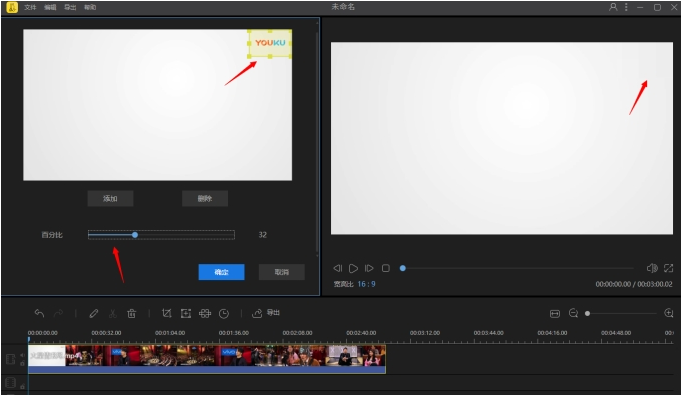Image resolution: width=686 pixels, height=398 pixels.
Task: Open the pencil edit tool
Action: point(94,315)
